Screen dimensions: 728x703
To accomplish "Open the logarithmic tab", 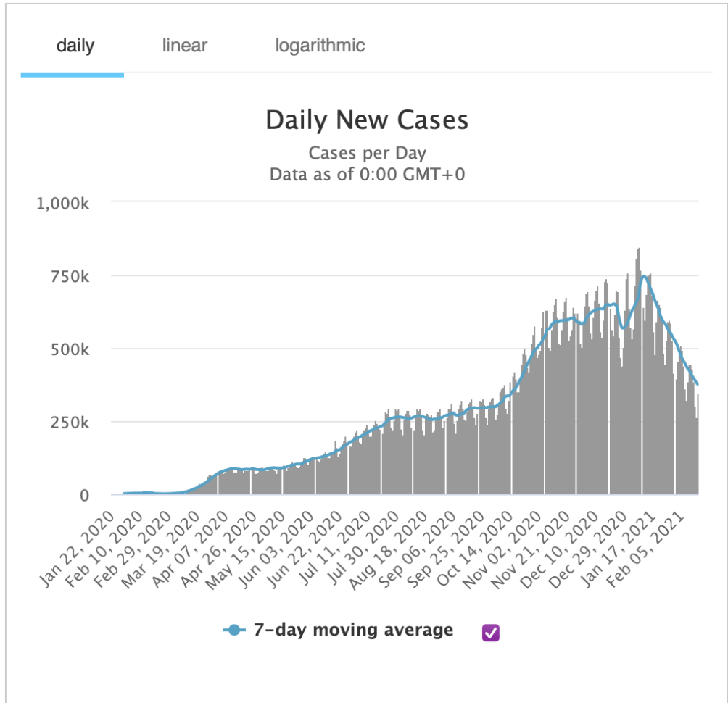I will coord(320,46).
